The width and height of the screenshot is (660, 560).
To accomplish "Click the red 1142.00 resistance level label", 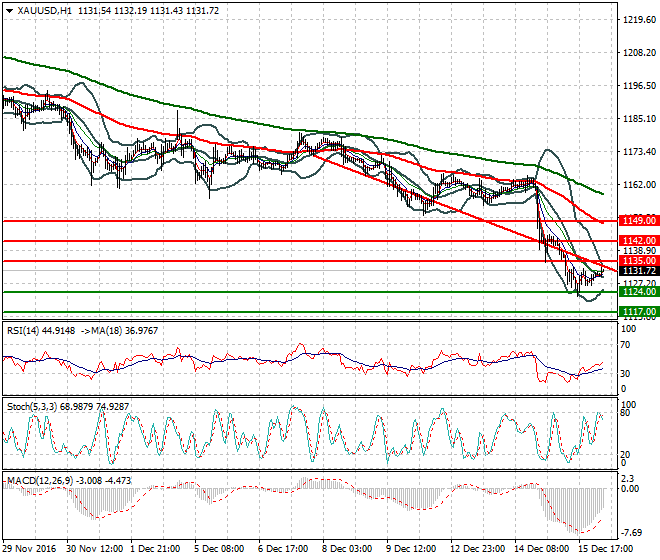I will click(639, 241).
